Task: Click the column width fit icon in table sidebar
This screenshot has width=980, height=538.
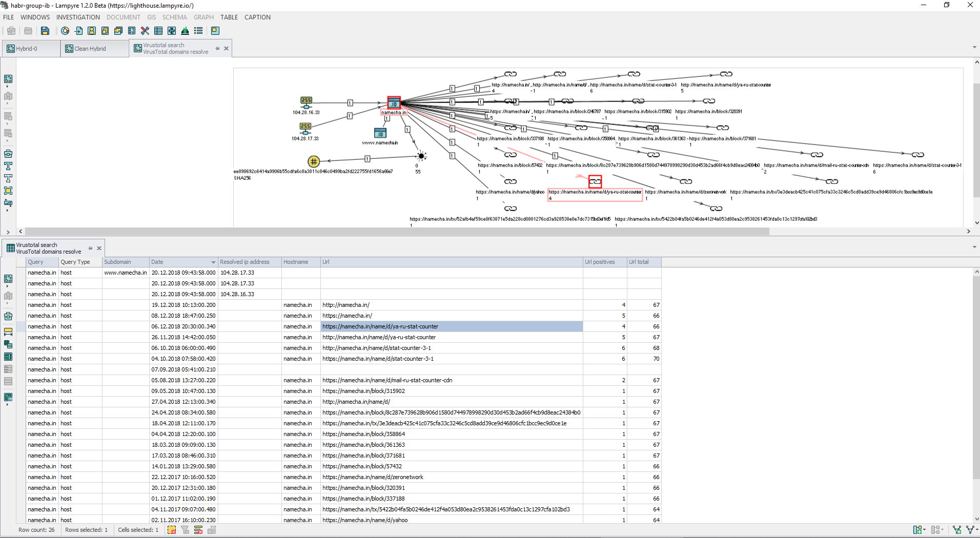Action: click(x=8, y=332)
